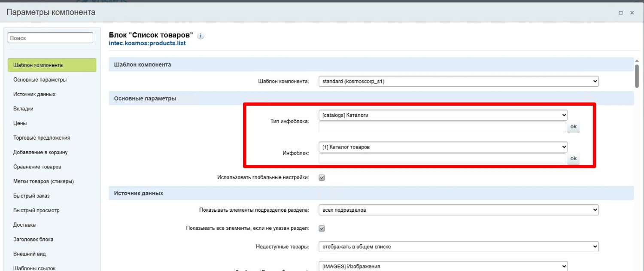The height and width of the screenshot is (271, 644).
Task: Close the component parameters dialog
Action: (x=632, y=13)
